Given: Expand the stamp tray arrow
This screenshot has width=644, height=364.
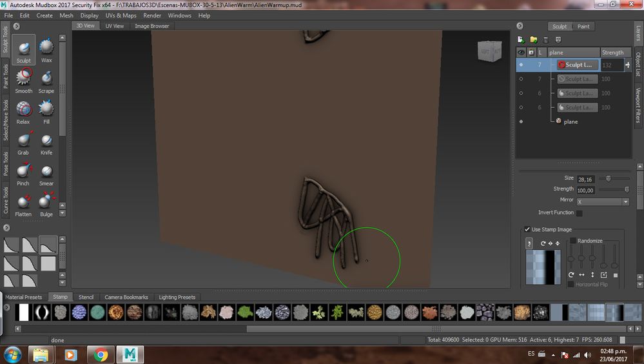Looking at the screenshot, I should [6, 307].
